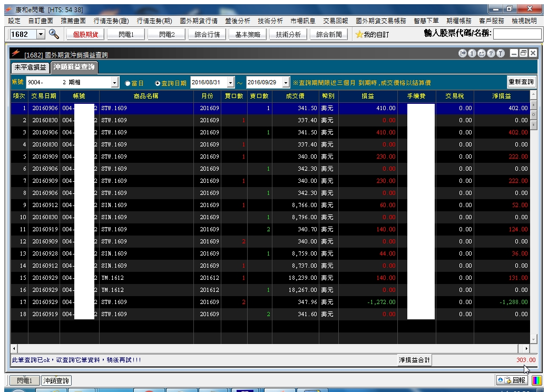Click the stock code/name input field
The height and width of the screenshot is (392, 548).
click(517, 34)
